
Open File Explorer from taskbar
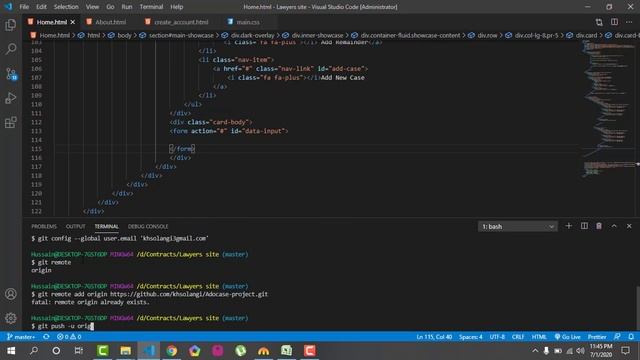126,351
